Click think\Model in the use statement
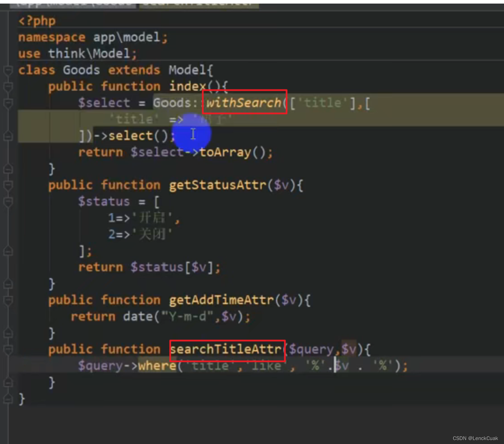Viewport: 504px width, 444px height. 89,54
